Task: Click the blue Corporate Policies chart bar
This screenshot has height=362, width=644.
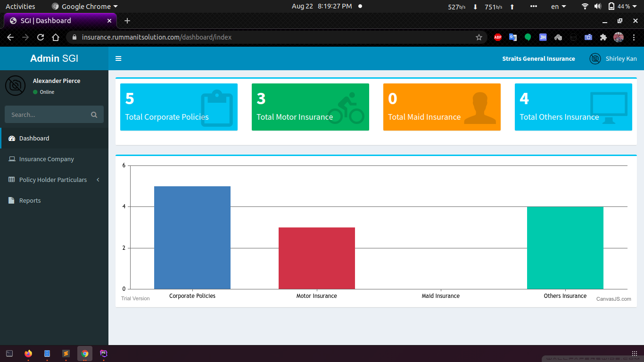Action: (x=192, y=238)
